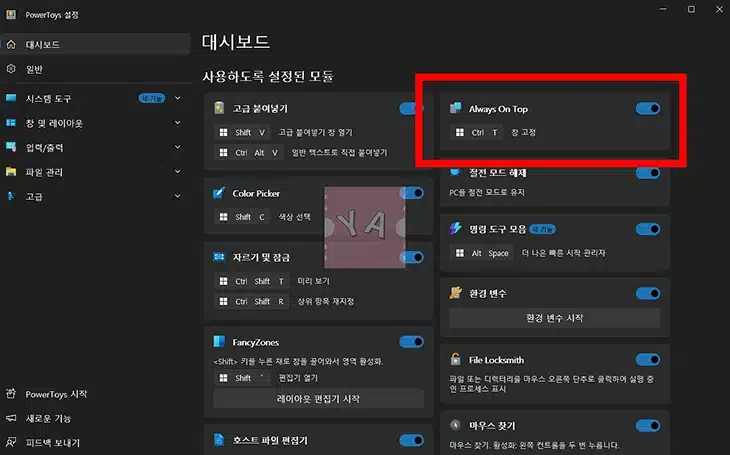
Task: Toggle the Always On Top switch
Action: tap(648, 109)
